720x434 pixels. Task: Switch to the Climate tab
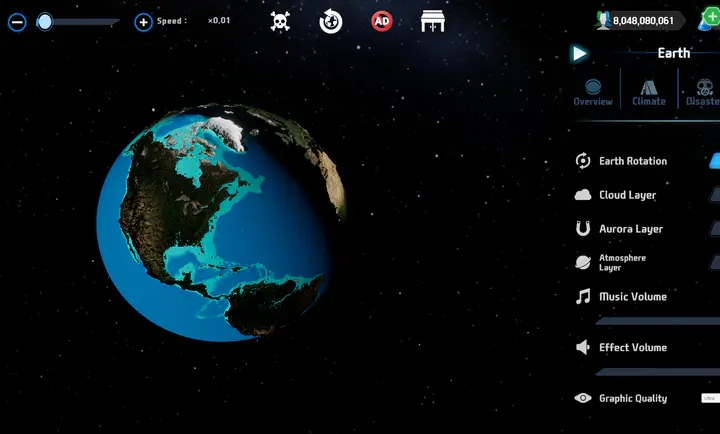tap(649, 92)
